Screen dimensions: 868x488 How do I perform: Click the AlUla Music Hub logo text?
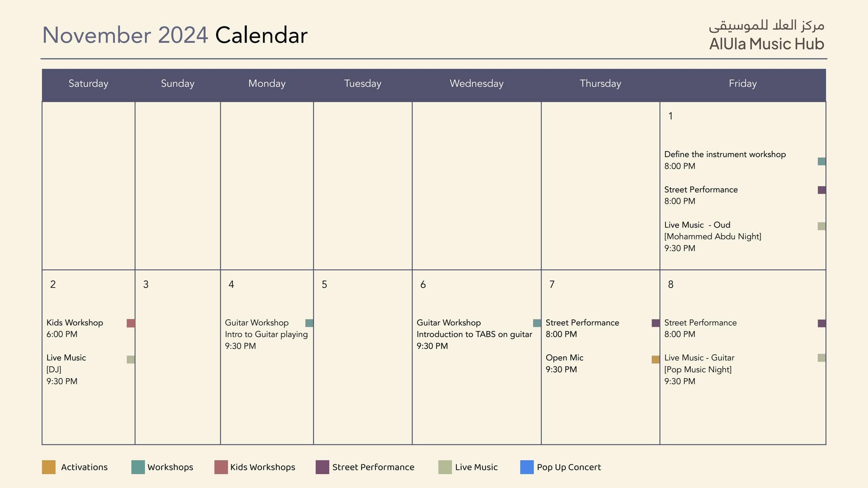[766, 44]
